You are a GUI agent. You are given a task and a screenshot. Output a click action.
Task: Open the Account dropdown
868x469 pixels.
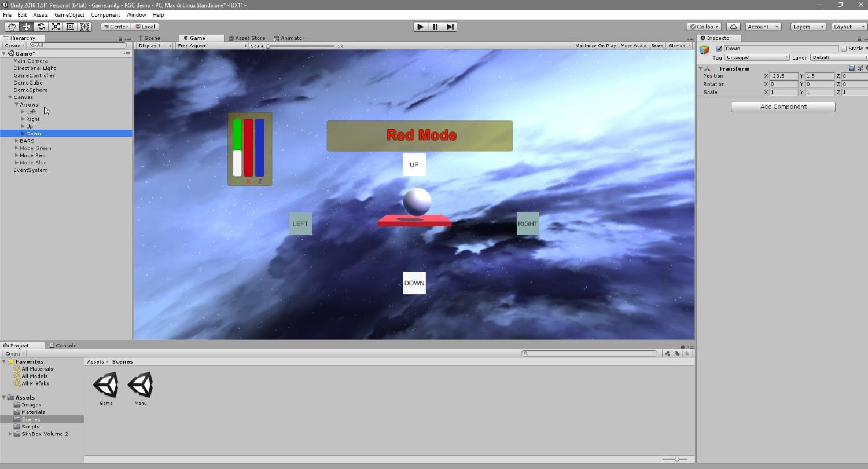click(x=763, y=27)
